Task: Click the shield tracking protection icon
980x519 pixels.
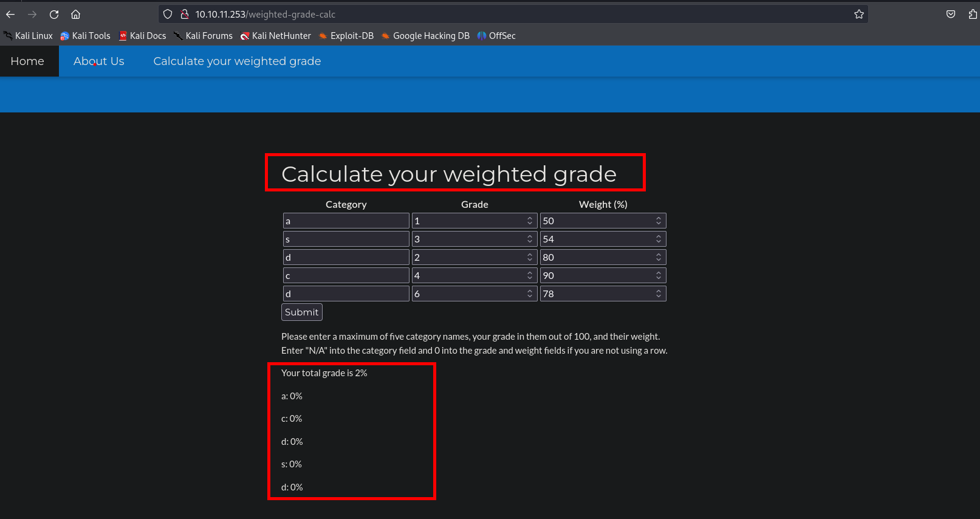Action: point(168,14)
